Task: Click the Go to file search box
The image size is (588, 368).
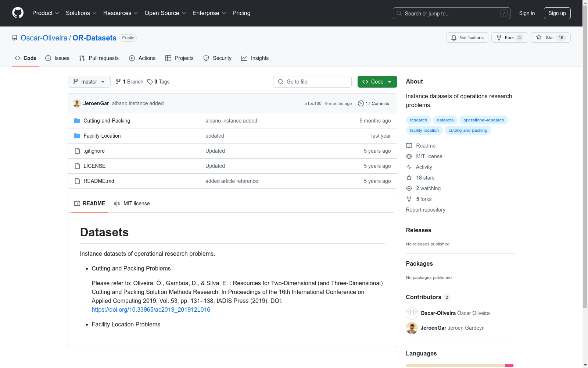Action: pos(312,82)
